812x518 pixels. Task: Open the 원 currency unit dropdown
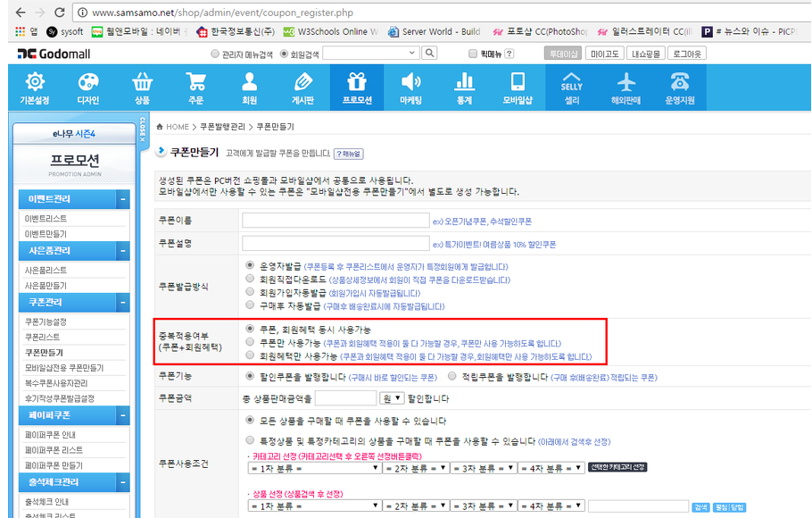392,398
